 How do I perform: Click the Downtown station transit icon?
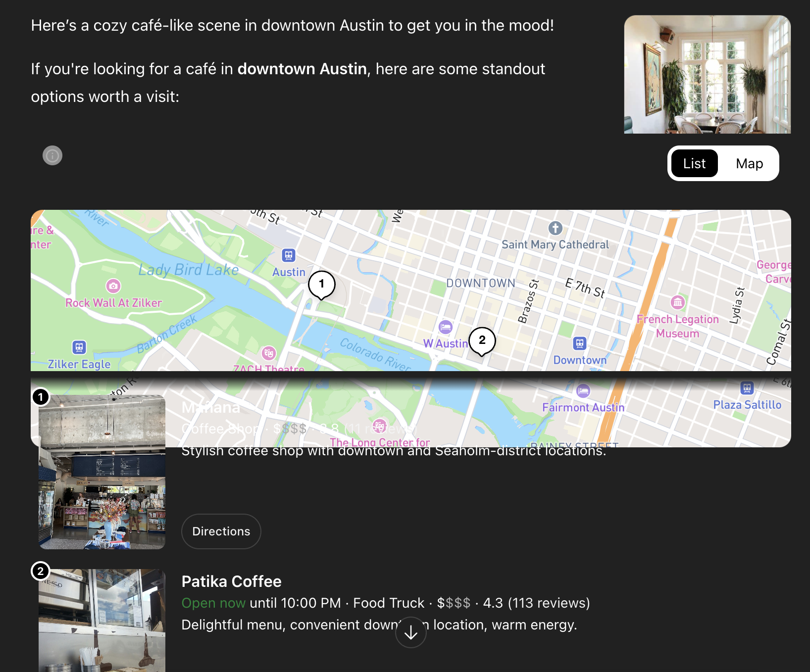click(580, 343)
